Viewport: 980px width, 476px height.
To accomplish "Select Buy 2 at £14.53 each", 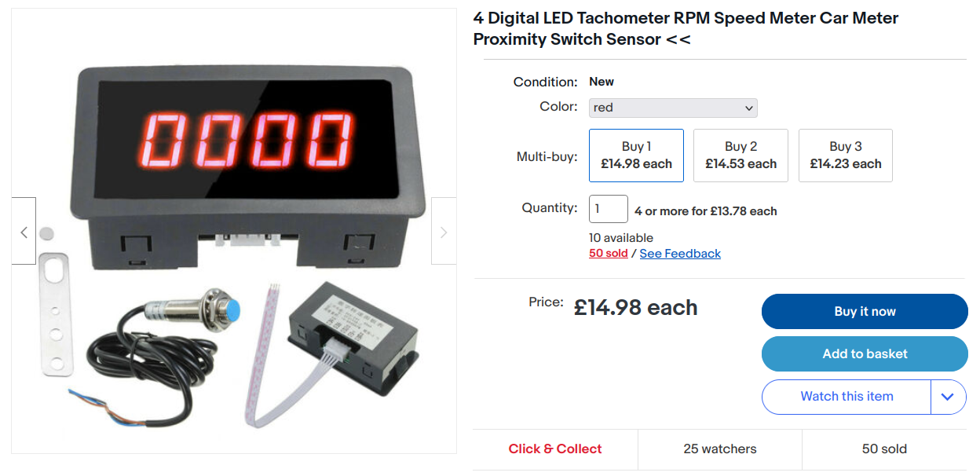I will (x=740, y=156).
